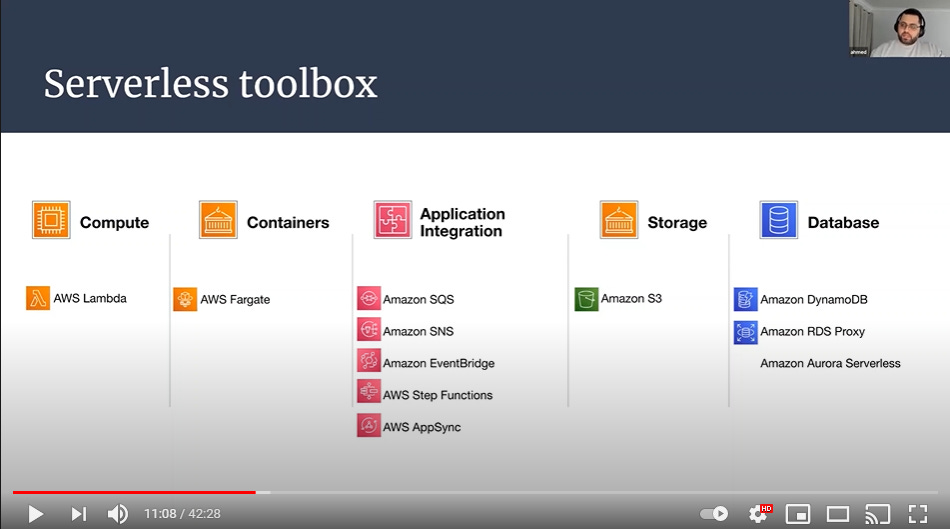Click the Serverless toolbox title
Viewport: 950px width, 529px height.
pos(210,84)
